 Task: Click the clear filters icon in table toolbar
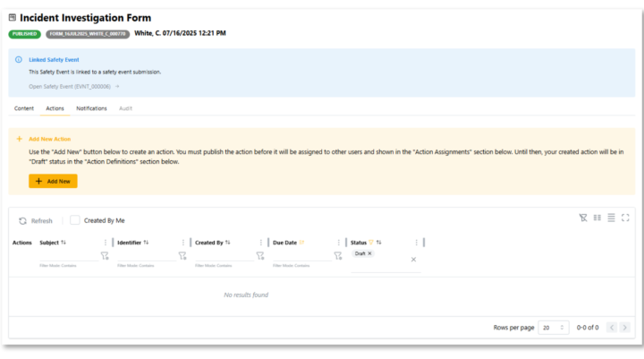pos(582,218)
